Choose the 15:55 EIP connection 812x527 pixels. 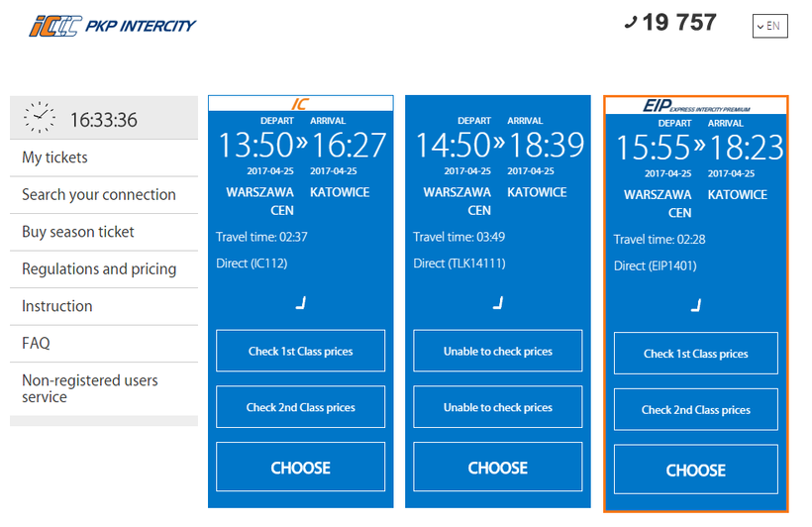tap(695, 470)
